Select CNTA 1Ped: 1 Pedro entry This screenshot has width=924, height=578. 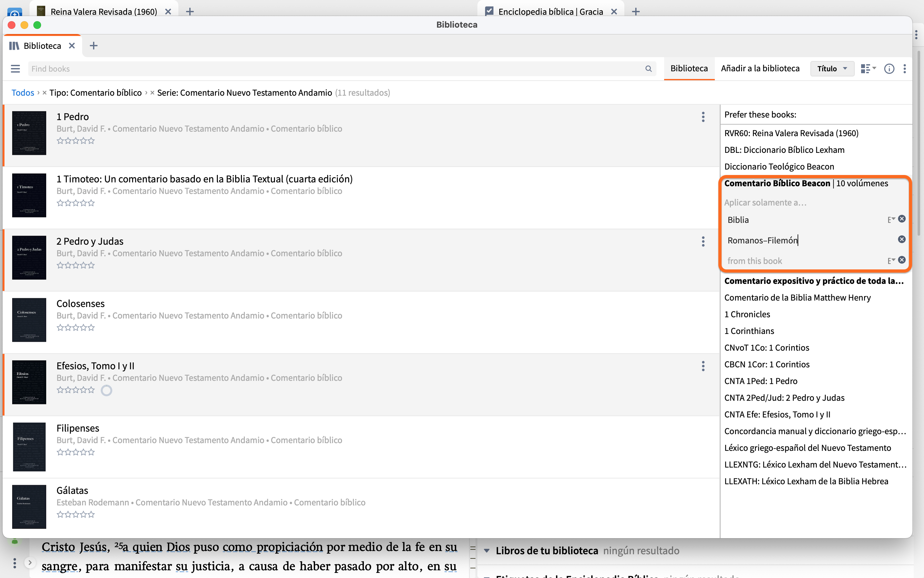(761, 381)
